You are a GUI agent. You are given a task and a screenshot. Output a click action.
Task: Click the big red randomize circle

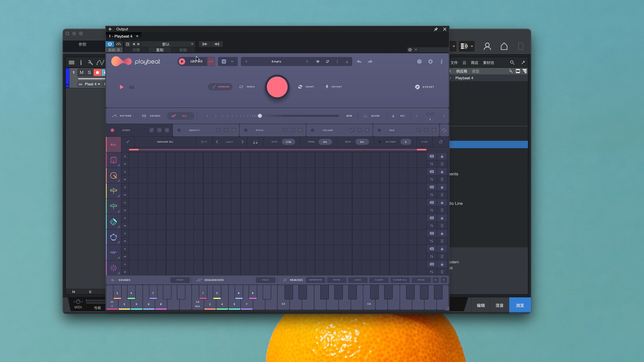[277, 87]
